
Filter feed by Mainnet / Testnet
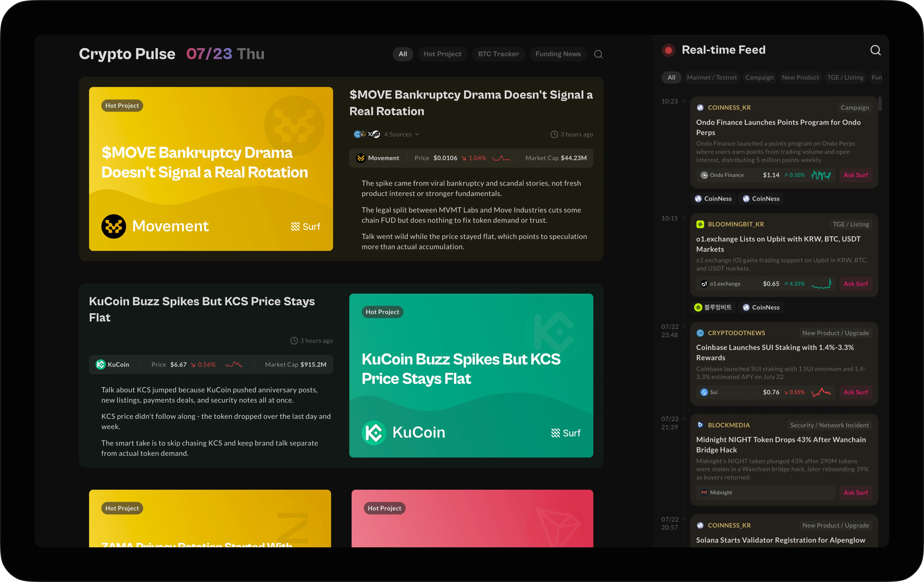click(x=712, y=78)
